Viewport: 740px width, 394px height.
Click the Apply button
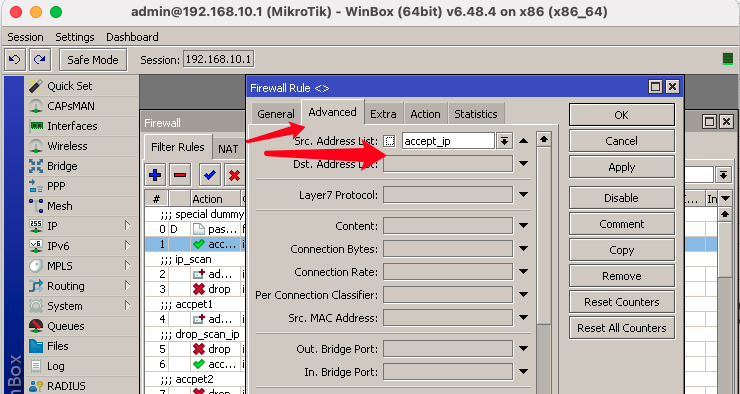(622, 168)
